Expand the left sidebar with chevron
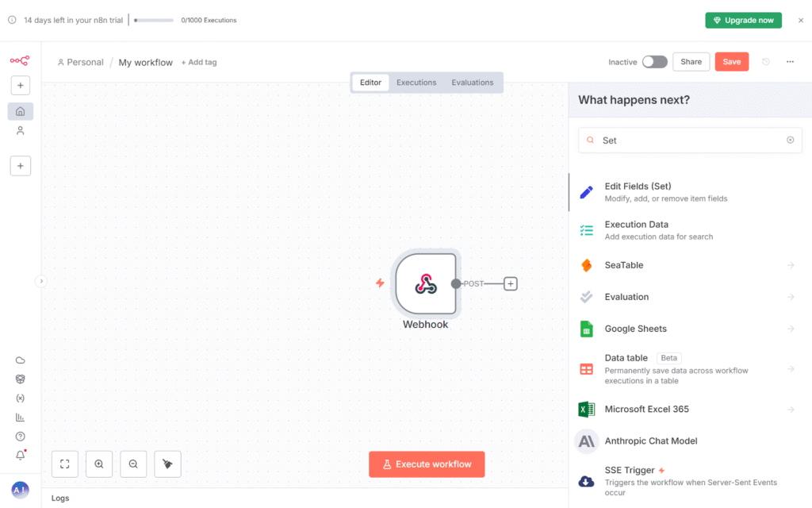 click(41, 281)
